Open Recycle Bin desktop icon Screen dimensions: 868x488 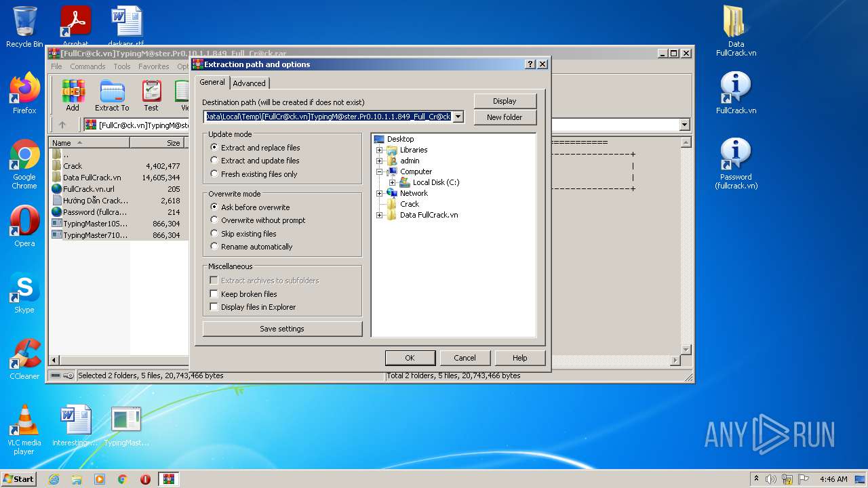[x=24, y=27]
